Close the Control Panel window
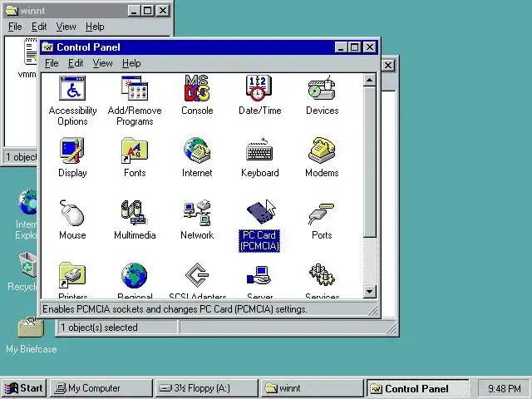This screenshot has width=532, height=399. pyautogui.click(x=369, y=47)
